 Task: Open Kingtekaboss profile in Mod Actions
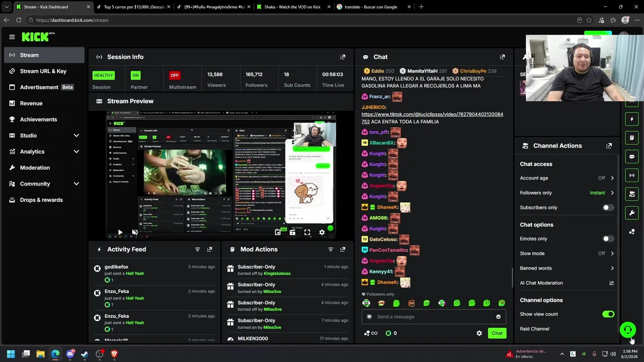277,274
